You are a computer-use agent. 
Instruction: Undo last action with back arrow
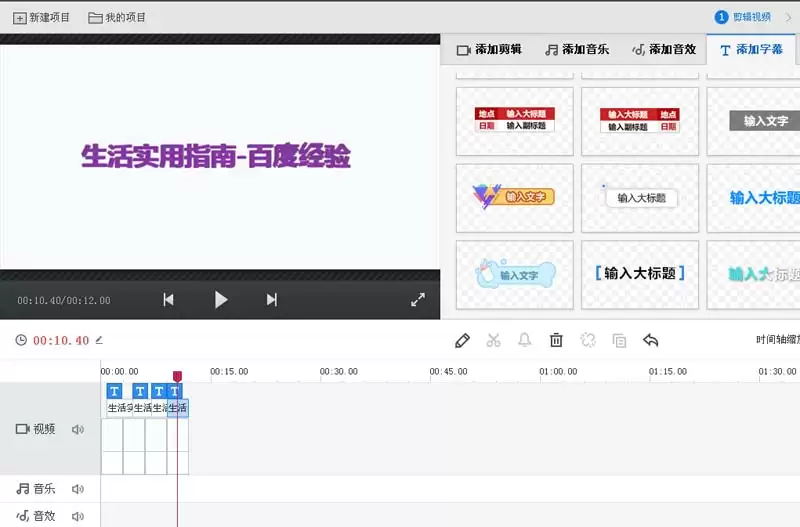click(x=651, y=340)
